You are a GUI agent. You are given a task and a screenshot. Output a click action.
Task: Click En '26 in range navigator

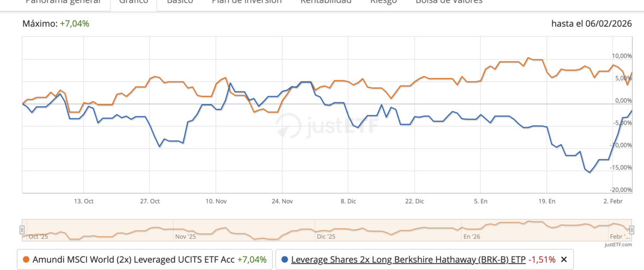(x=471, y=237)
